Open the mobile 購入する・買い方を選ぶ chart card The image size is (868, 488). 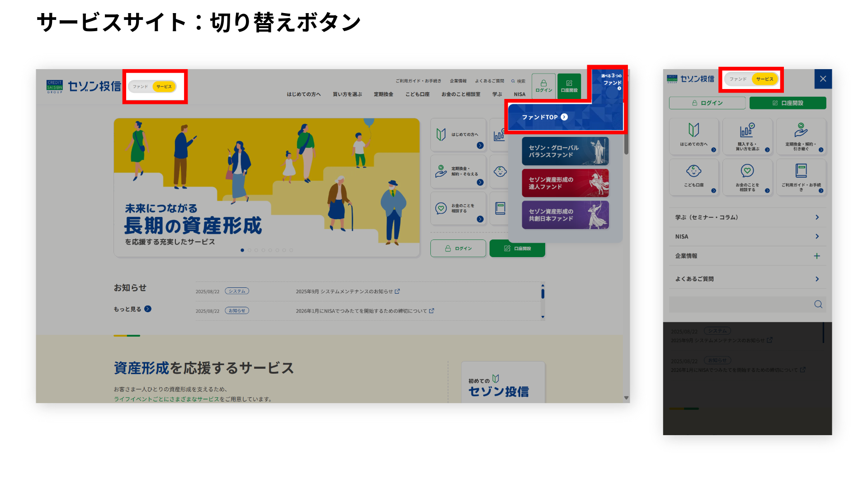(747, 136)
